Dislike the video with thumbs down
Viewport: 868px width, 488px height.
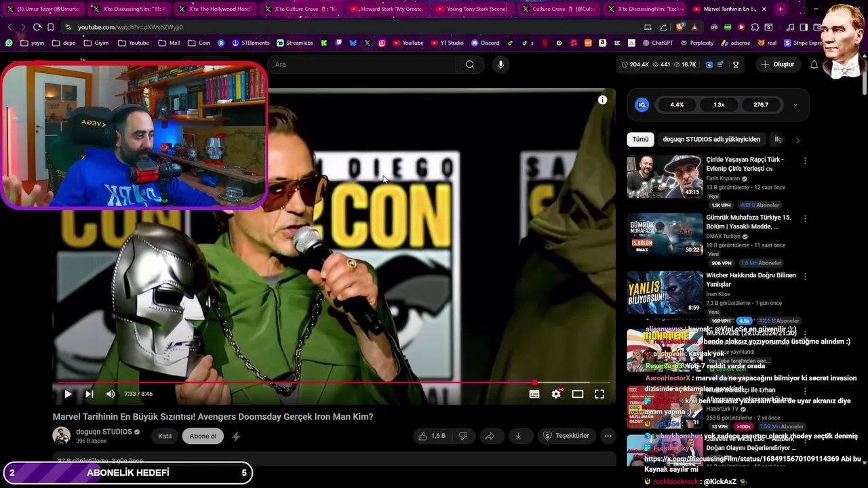point(463,436)
